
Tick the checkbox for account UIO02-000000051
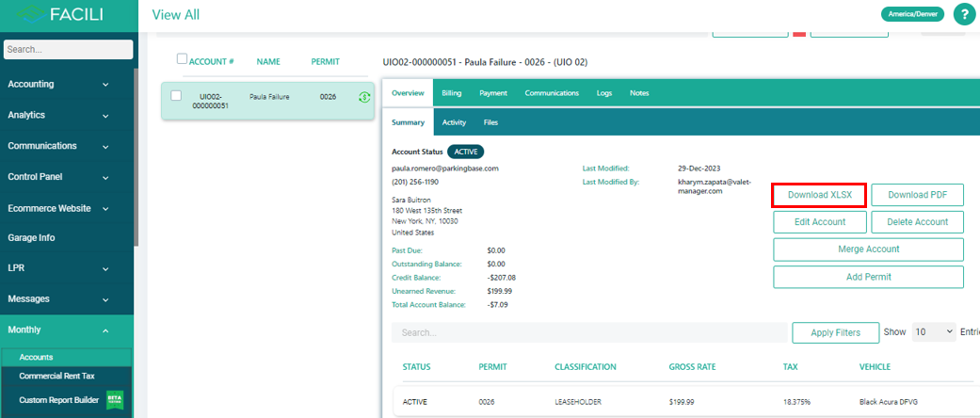(176, 96)
